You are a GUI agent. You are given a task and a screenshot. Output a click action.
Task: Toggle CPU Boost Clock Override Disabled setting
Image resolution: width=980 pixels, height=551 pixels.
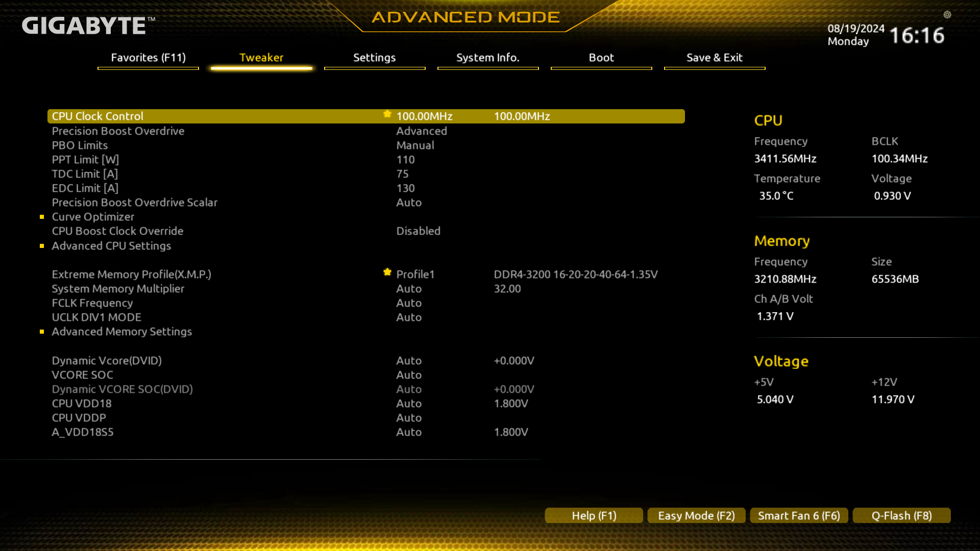418,231
